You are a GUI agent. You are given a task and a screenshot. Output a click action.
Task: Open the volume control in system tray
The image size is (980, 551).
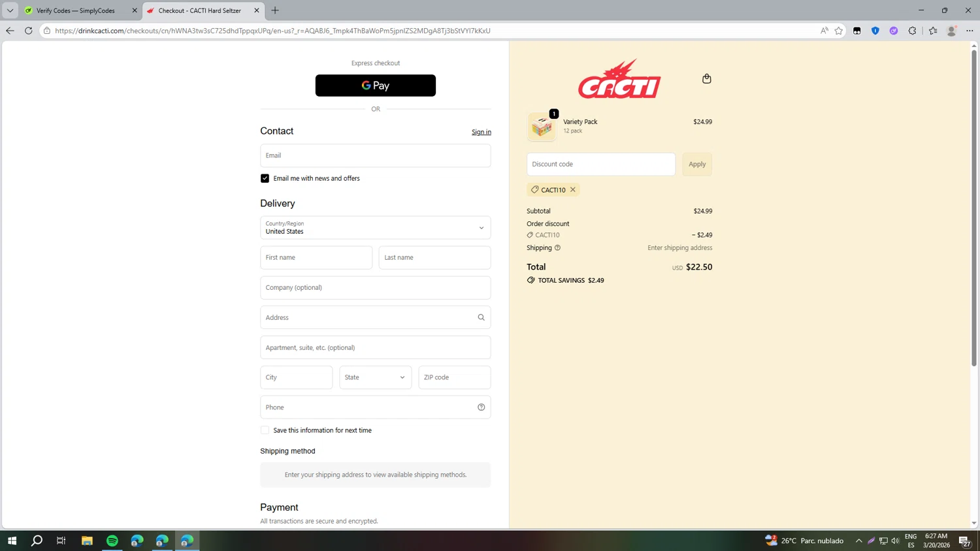click(895, 541)
